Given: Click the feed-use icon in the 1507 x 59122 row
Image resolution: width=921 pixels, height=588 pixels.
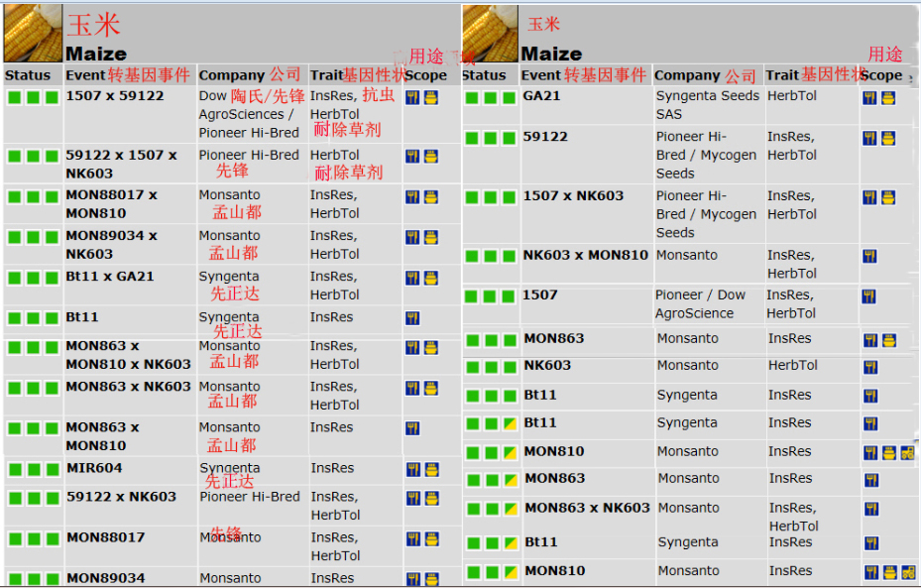Looking at the screenshot, I should point(431,97).
